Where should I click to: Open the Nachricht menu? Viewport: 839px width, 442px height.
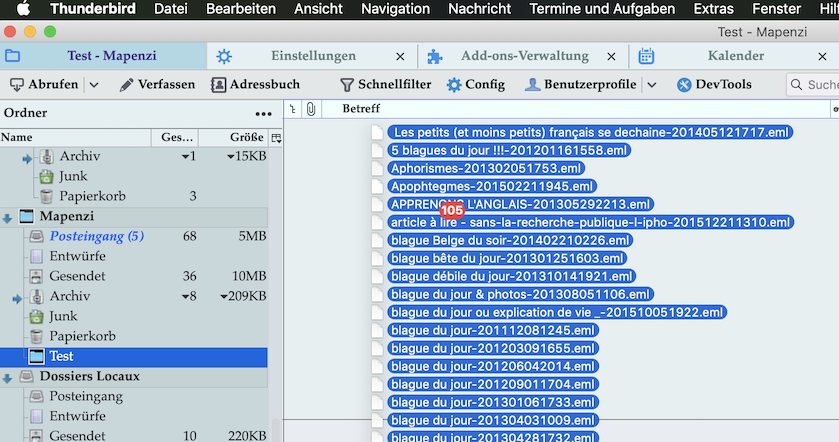(x=479, y=9)
